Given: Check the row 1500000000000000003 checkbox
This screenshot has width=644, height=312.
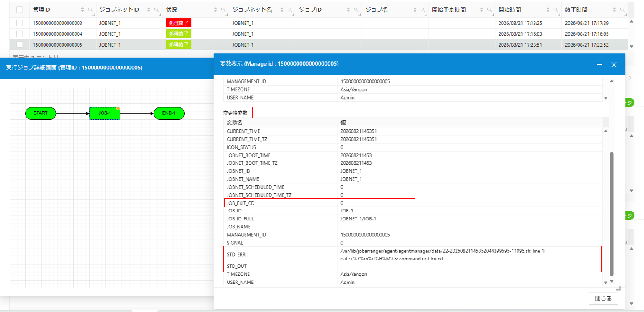Looking at the screenshot, I should (20, 23).
